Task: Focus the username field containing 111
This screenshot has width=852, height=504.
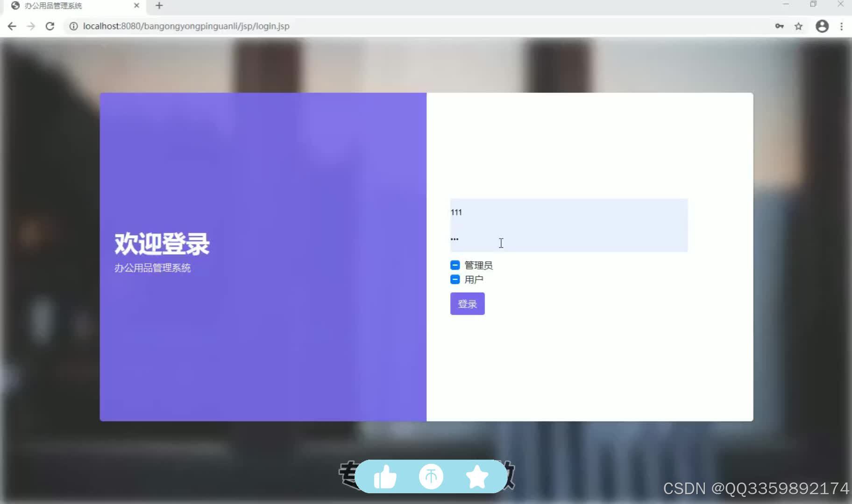Action: click(x=569, y=212)
